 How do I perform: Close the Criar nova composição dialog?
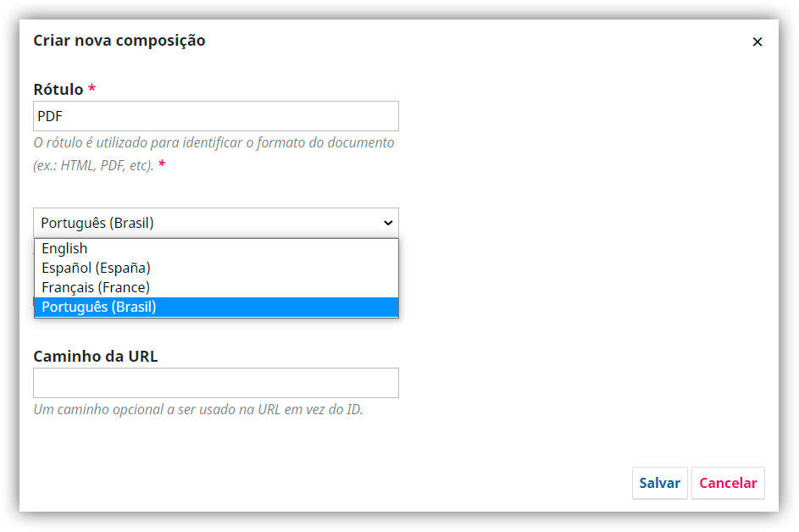point(757,42)
